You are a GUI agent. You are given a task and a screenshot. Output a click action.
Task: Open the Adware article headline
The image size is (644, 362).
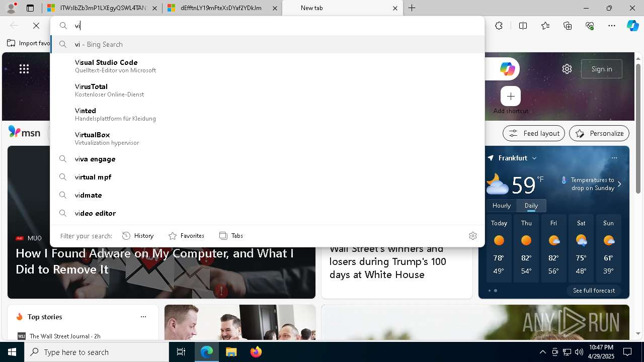154,261
